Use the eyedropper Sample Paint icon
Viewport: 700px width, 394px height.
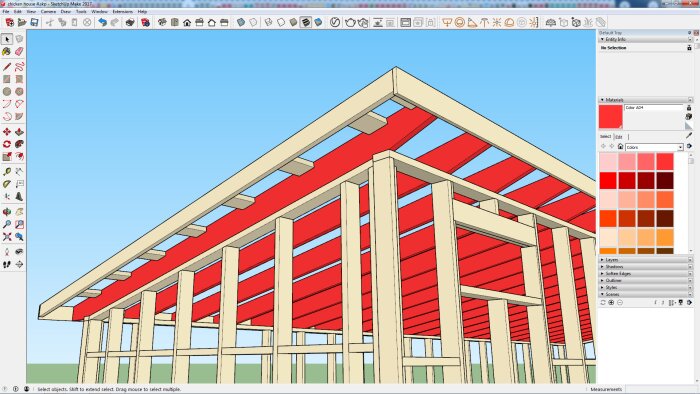[x=689, y=135]
